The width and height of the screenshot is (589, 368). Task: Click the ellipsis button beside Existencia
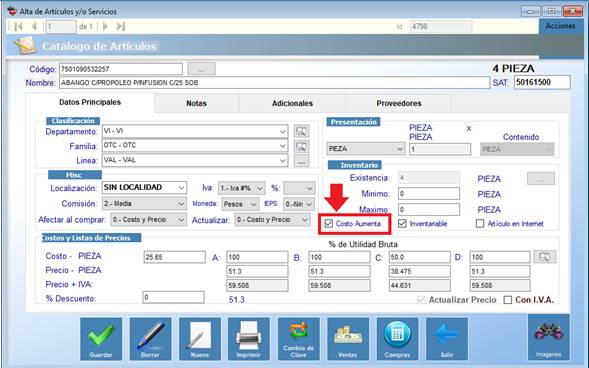tap(541, 179)
